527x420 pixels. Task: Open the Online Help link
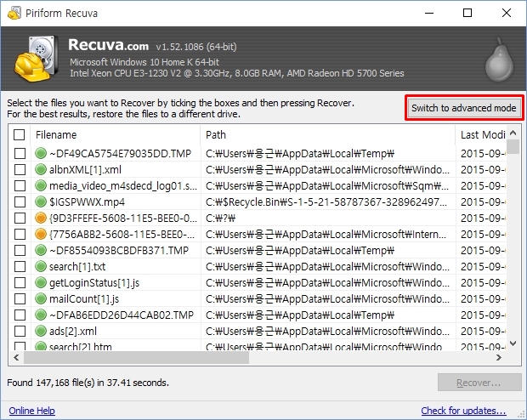pyautogui.click(x=32, y=411)
